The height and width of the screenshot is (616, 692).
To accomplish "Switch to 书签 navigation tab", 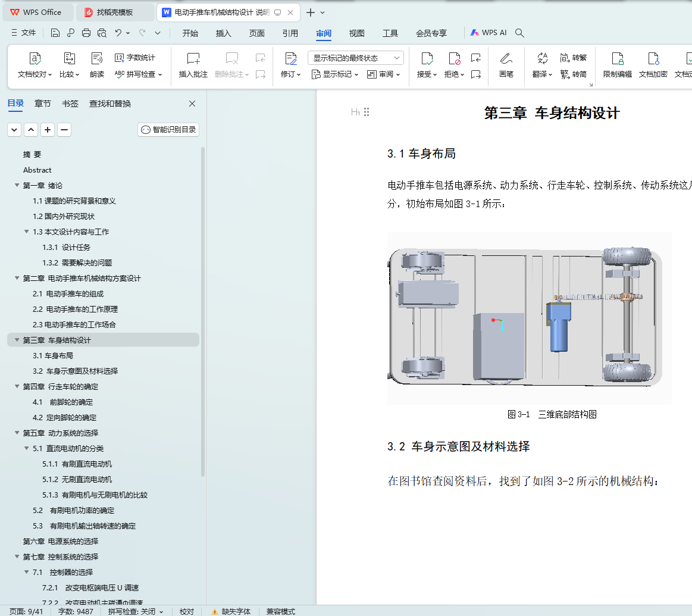I will [70, 104].
